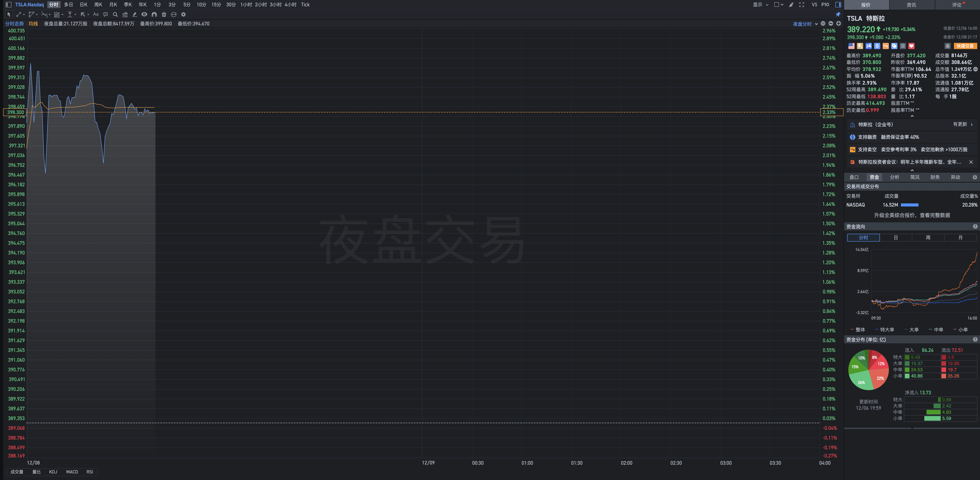The height and width of the screenshot is (480, 980).
Task: Select the 月 capital flow period
Action: click(x=960, y=237)
